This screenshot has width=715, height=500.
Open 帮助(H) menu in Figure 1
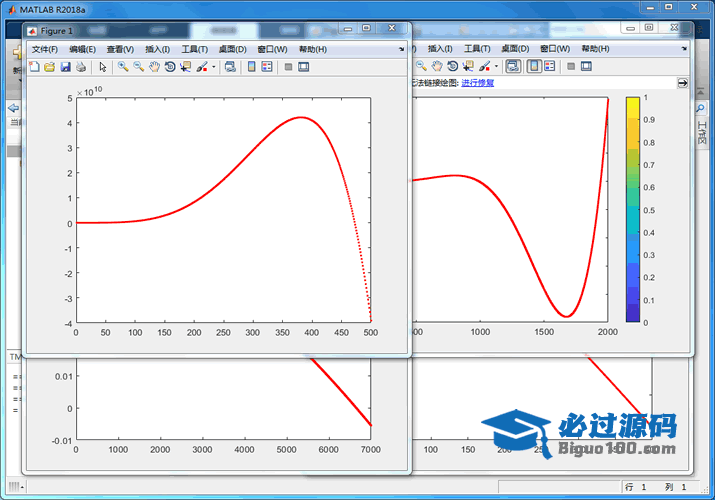coord(313,49)
